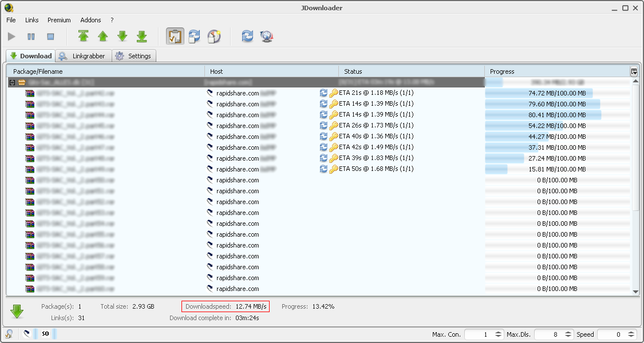Click the key icon in ETA 42s row
644x343 pixels.
pyautogui.click(x=334, y=147)
